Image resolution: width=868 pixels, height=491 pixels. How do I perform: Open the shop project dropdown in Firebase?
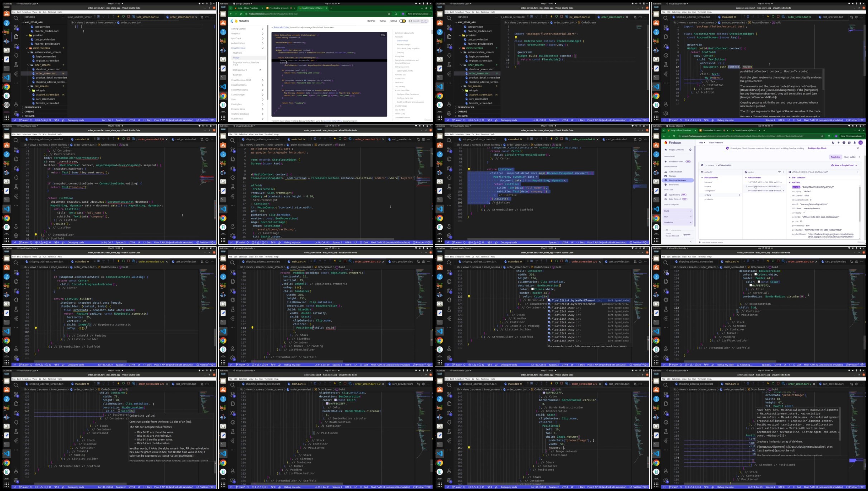point(702,143)
